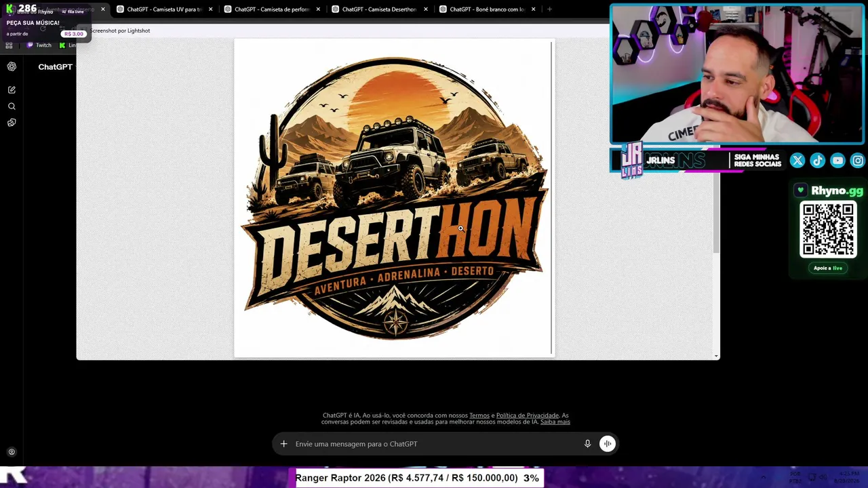The image size is (868, 488).
Task: Click the 'PEÇA SUA MÚSICA!' overlay text
Action: (33, 23)
